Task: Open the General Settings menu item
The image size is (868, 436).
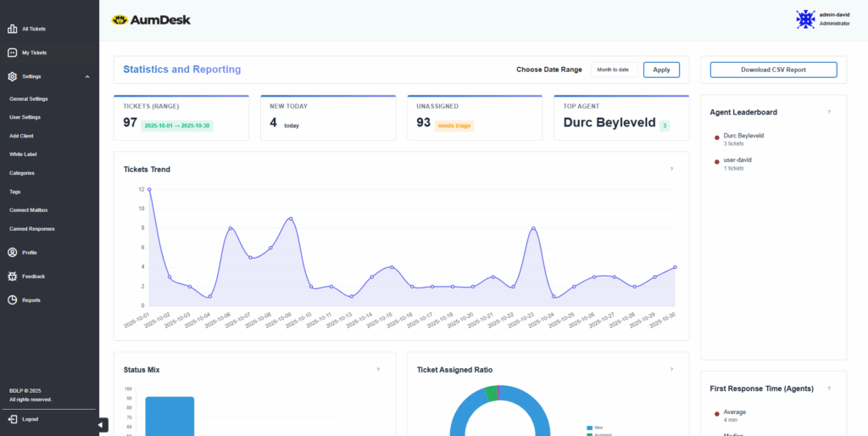Action: point(29,98)
